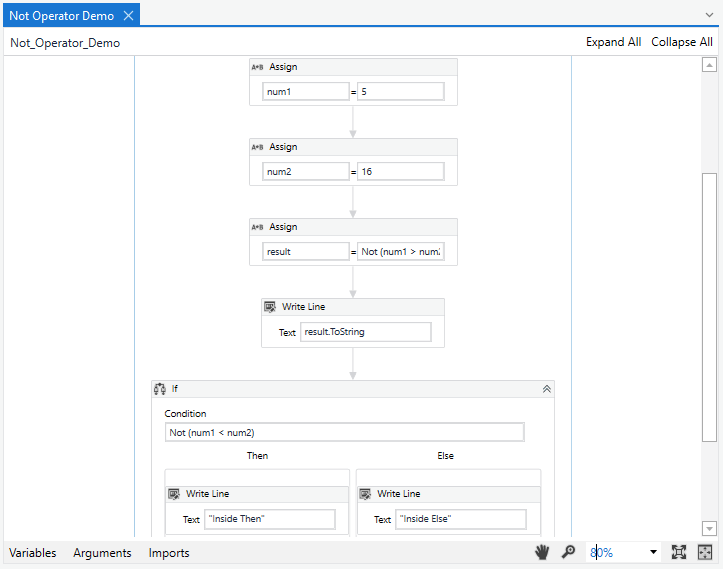Click the Write Line icon in the Else branch
The image size is (723, 569).
pyautogui.click(x=365, y=494)
